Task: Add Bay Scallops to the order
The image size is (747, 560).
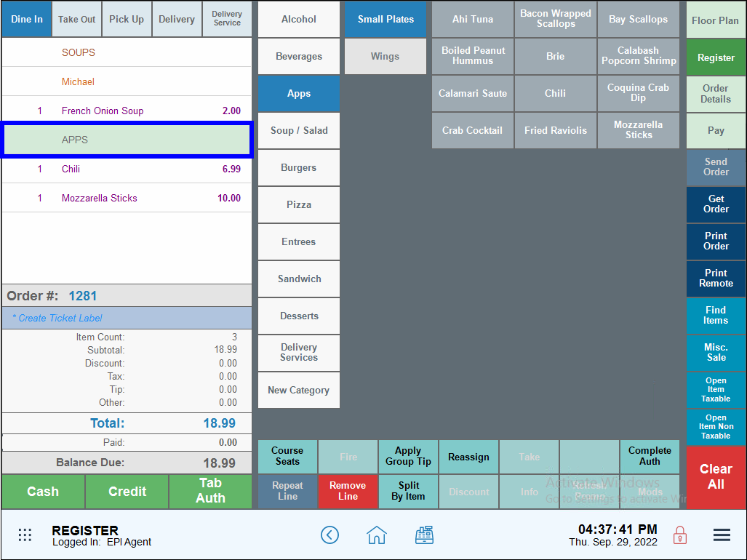Action: [x=639, y=19]
